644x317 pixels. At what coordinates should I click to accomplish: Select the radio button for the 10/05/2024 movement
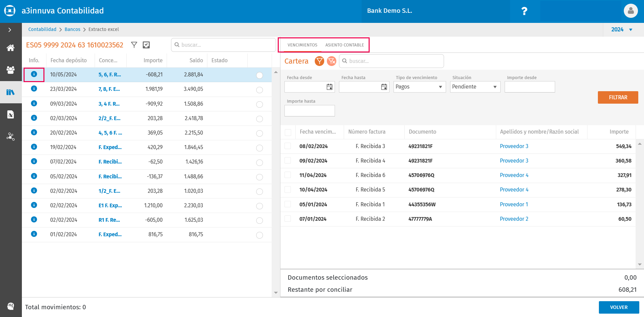[x=259, y=75]
